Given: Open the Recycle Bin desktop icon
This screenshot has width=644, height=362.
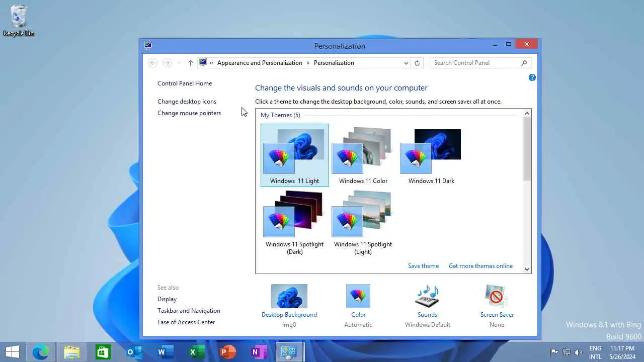Looking at the screenshot, I should click(x=19, y=21).
